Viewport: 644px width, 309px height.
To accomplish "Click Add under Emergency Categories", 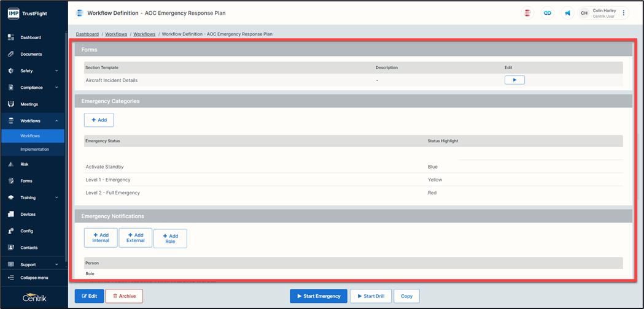I will pos(99,120).
